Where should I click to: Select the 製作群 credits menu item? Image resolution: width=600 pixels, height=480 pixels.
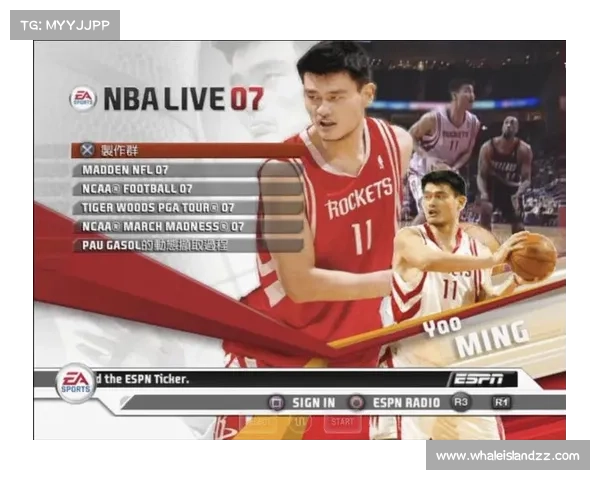point(188,150)
